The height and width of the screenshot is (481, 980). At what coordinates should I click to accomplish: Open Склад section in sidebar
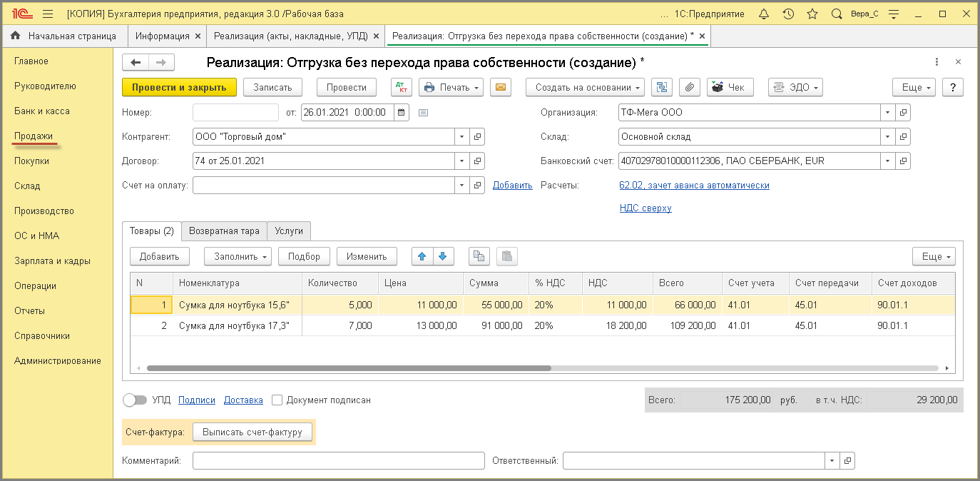(x=27, y=186)
